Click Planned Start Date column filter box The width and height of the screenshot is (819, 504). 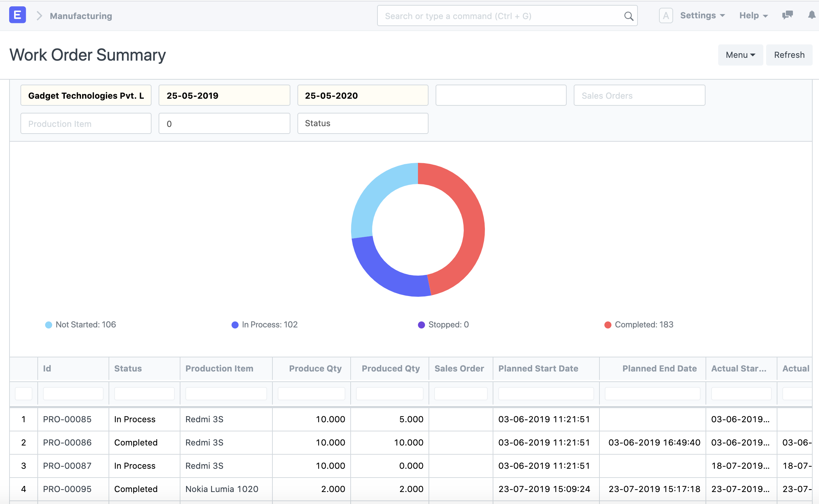tap(546, 394)
